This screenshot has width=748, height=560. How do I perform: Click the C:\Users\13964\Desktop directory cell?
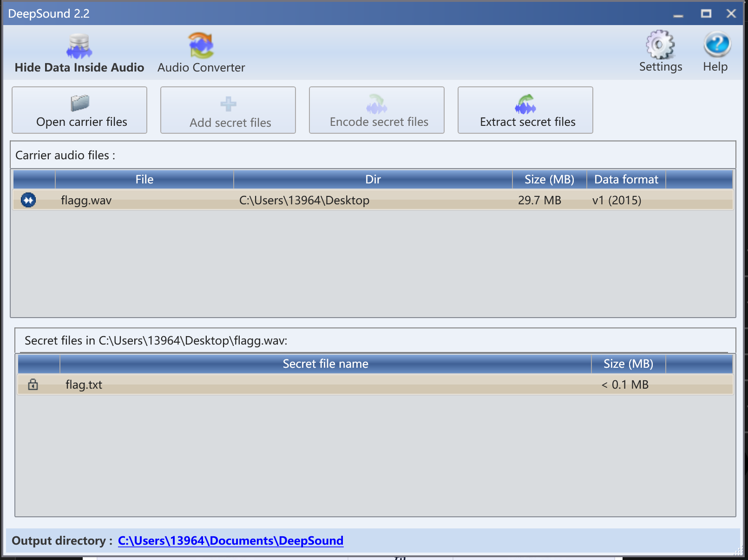(304, 201)
